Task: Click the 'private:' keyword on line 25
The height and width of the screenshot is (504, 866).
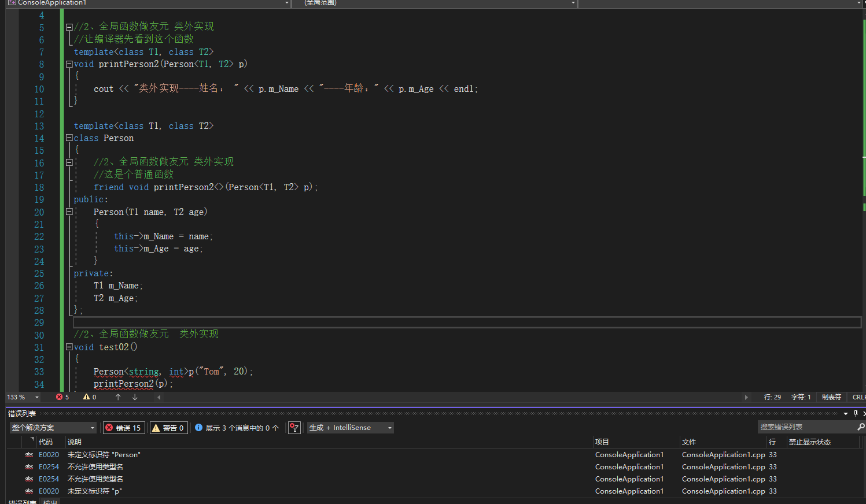Action: pyautogui.click(x=93, y=273)
